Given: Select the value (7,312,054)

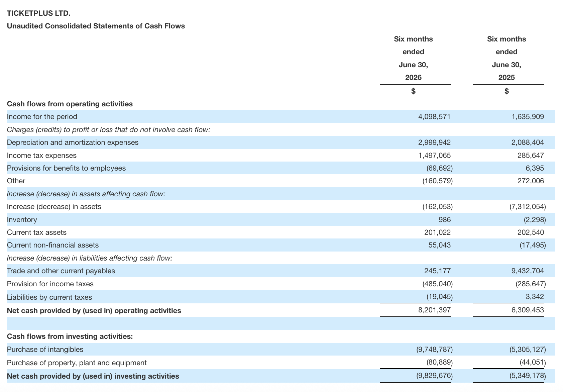Looking at the screenshot, I should (528, 207).
